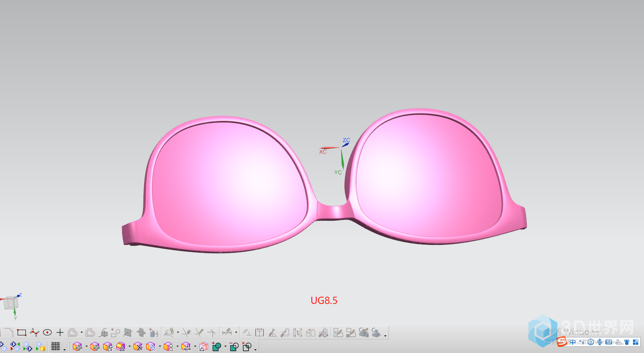Screen dimensions: 644x353
Task: Click the black grid pattern icon
Action: click(56, 346)
